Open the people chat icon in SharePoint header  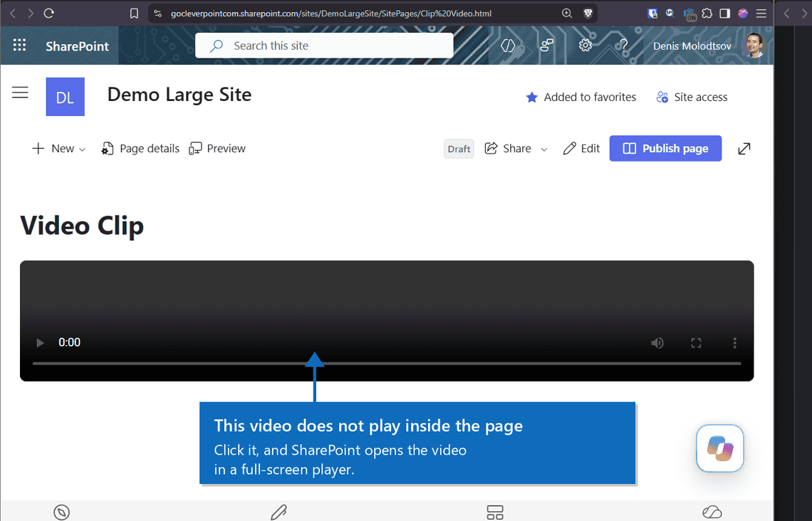point(547,46)
